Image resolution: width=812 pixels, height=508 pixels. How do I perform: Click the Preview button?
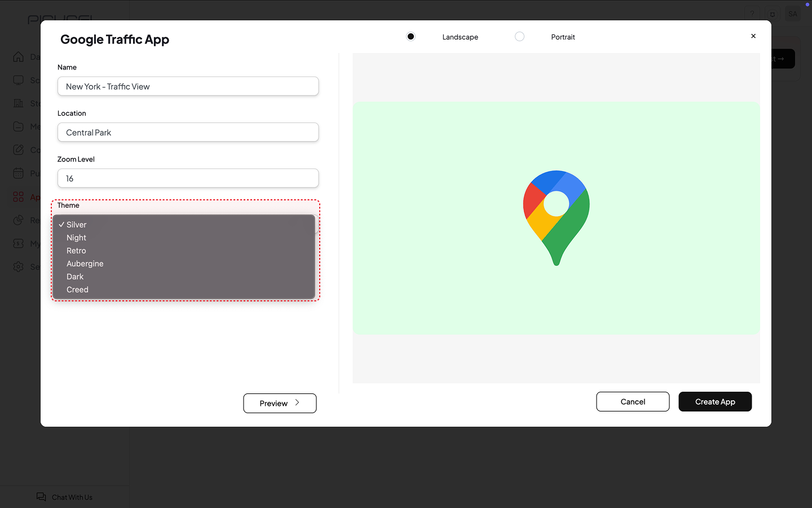[x=280, y=403]
